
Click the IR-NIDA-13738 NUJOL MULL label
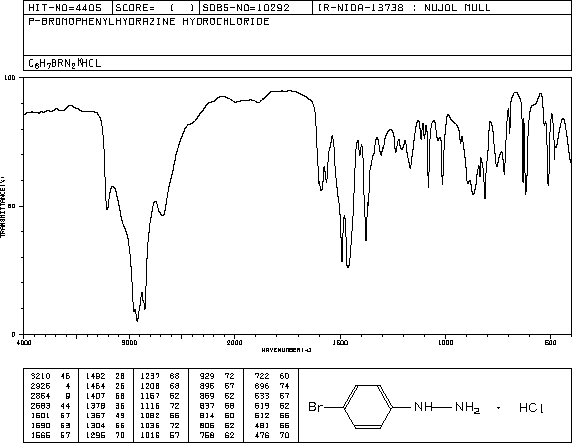pos(404,8)
